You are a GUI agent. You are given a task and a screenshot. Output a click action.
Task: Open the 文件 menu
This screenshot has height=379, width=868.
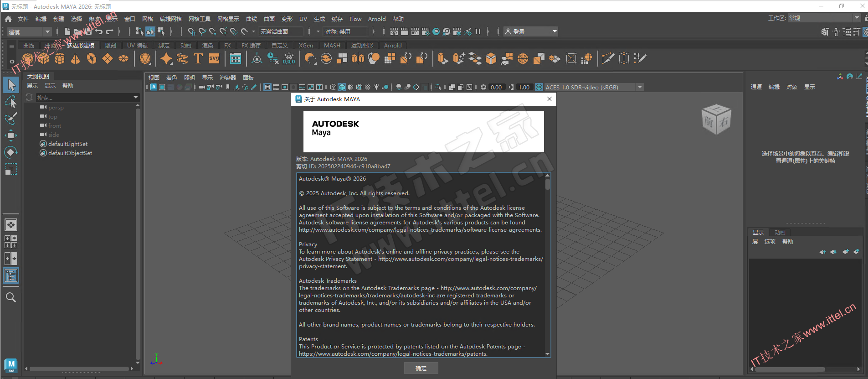click(23, 19)
